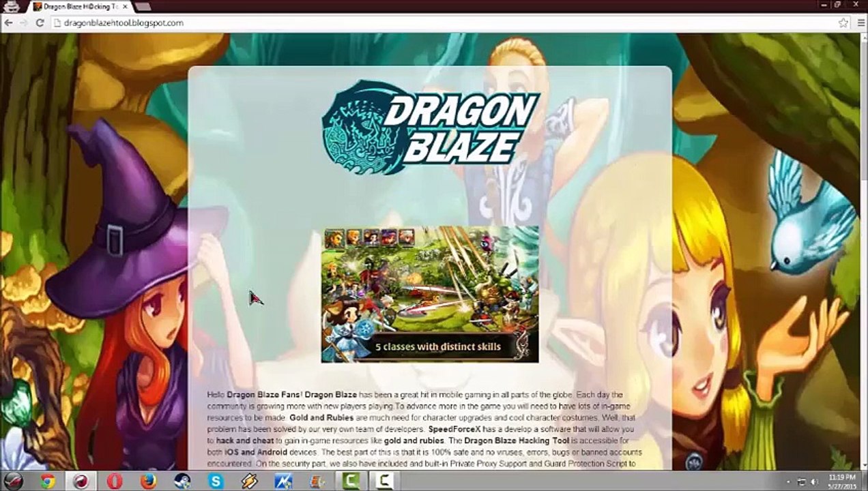Click the "SpeedForceX" text in the paragraph
The height and width of the screenshot is (491, 868).
click(454, 429)
